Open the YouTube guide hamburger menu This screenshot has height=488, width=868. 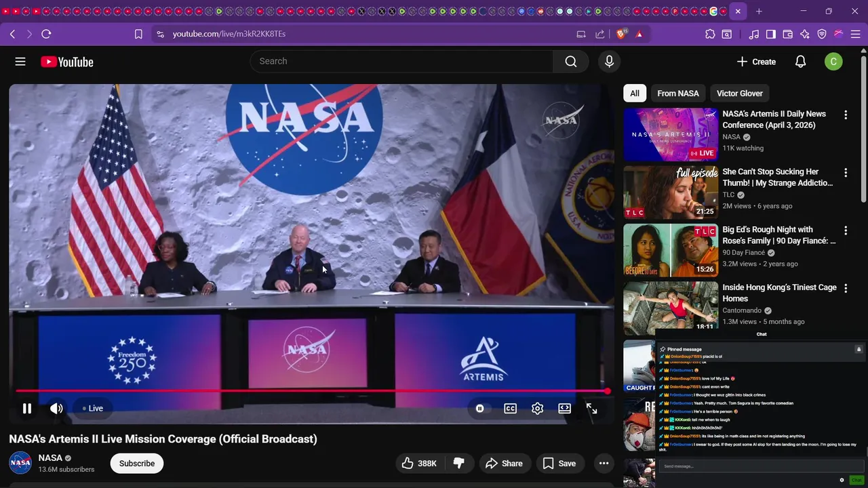(20, 62)
